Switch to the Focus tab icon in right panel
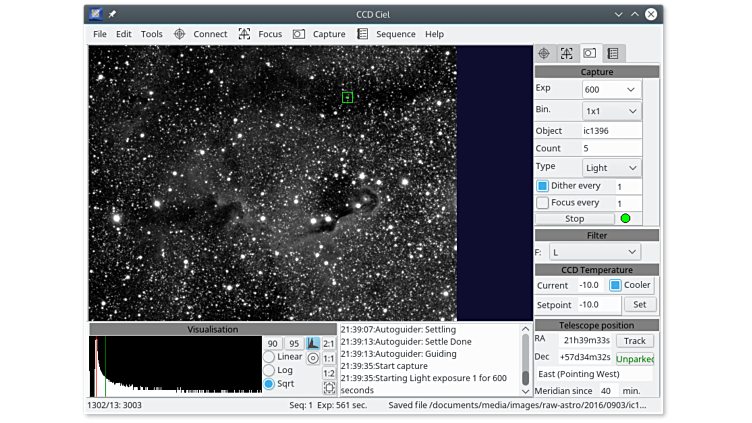Image resolution: width=752 pixels, height=423 pixels. click(566, 53)
